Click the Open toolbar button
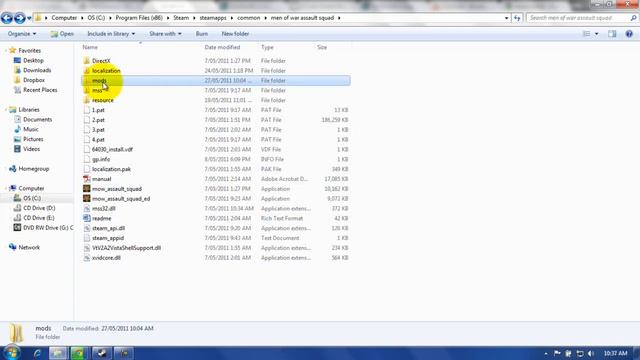The height and width of the screenshot is (360, 640). coord(62,34)
